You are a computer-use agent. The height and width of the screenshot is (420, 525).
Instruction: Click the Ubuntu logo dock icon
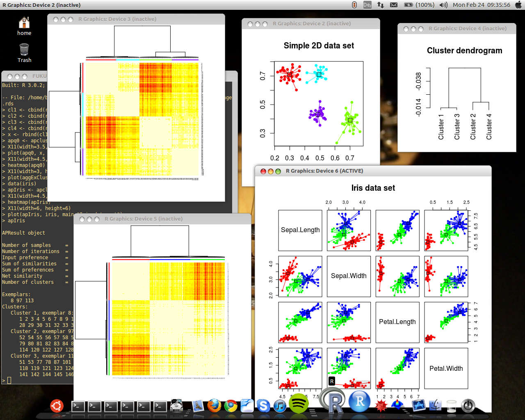(x=57, y=406)
